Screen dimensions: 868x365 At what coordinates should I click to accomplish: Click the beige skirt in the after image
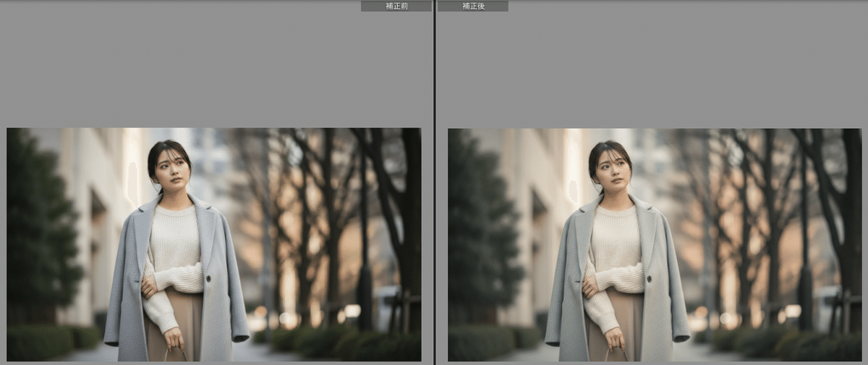tap(626, 319)
